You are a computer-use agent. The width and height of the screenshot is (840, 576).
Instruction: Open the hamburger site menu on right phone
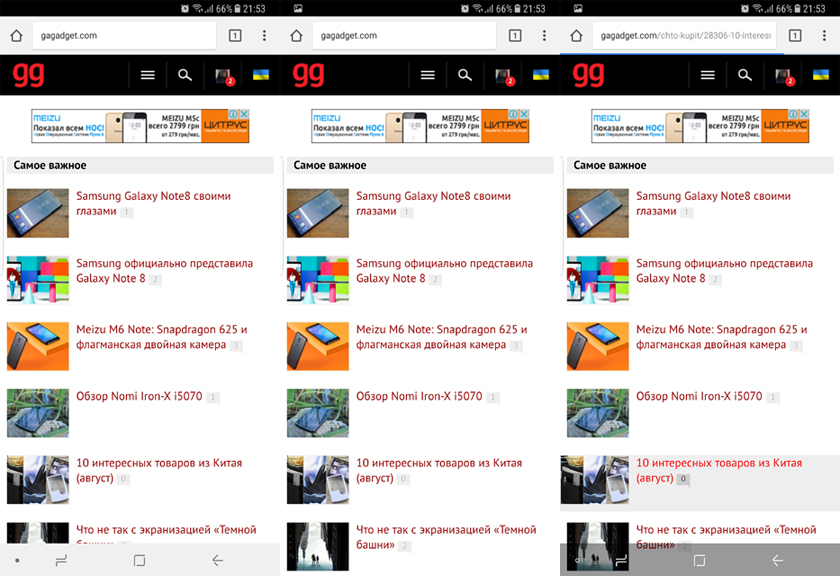pyautogui.click(x=708, y=75)
